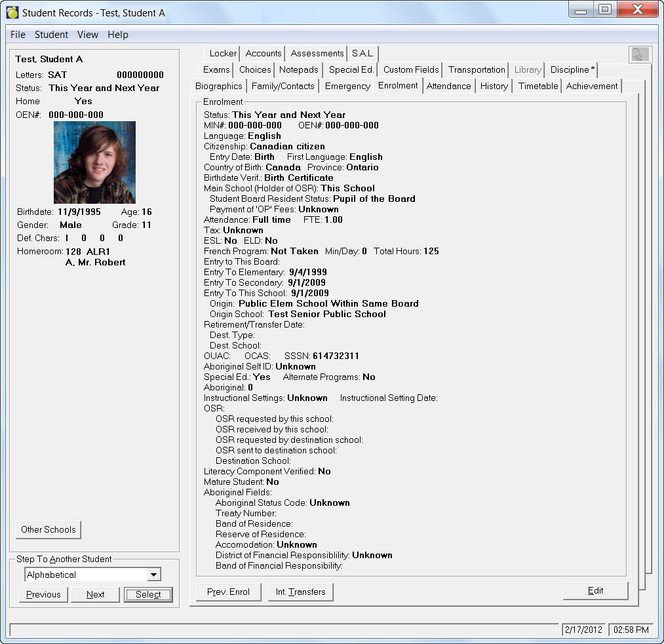The height and width of the screenshot is (644, 664).
Task: Show the Special Ed. tab
Action: [351, 69]
